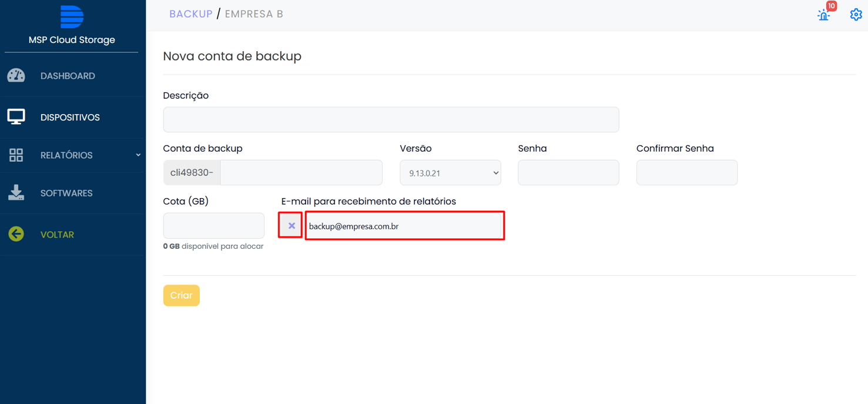
Task: Click the Dashboard gauge icon
Action: click(x=16, y=76)
